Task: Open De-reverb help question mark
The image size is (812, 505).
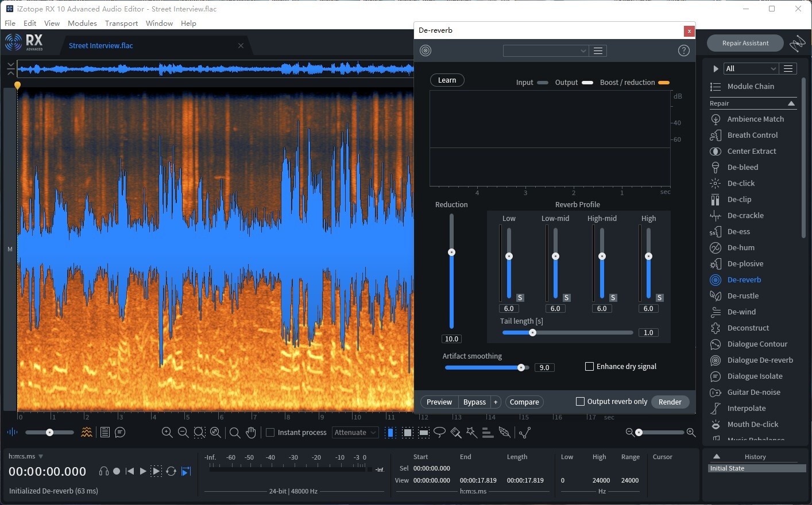Action: click(684, 50)
